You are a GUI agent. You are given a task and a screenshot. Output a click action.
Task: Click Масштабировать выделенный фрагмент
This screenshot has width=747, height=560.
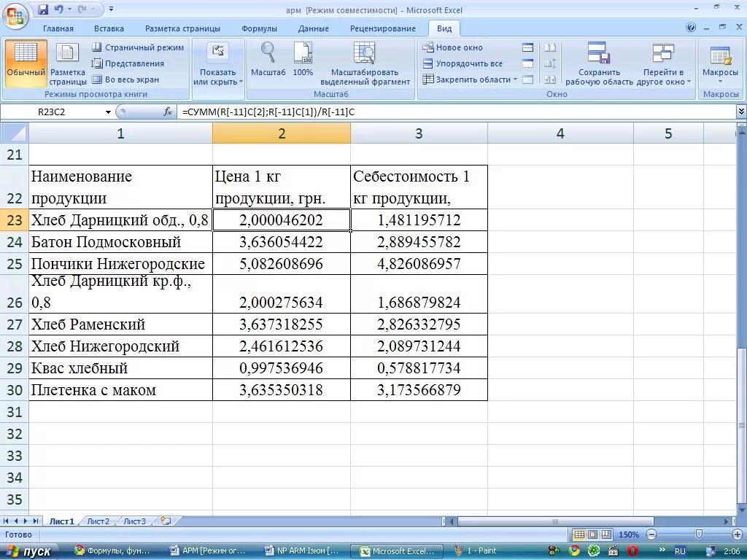(x=365, y=64)
